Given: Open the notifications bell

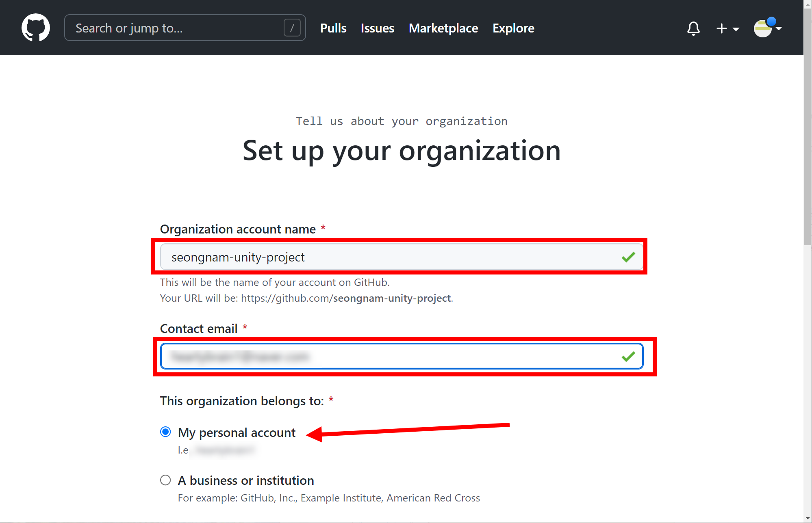Looking at the screenshot, I should coord(693,28).
